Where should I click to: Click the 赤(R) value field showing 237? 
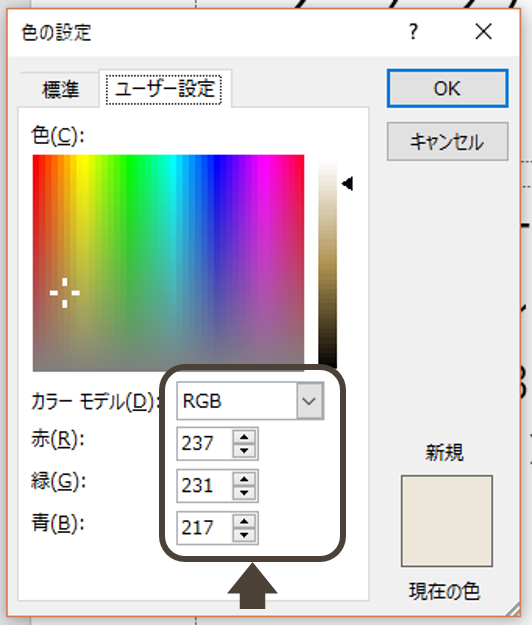(204, 444)
